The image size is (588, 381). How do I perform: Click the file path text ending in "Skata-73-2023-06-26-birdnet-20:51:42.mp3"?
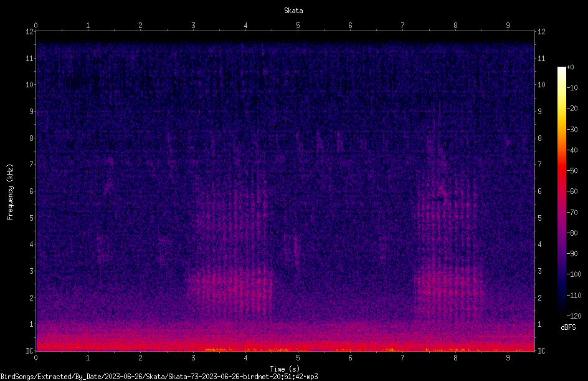pyautogui.click(x=159, y=377)
